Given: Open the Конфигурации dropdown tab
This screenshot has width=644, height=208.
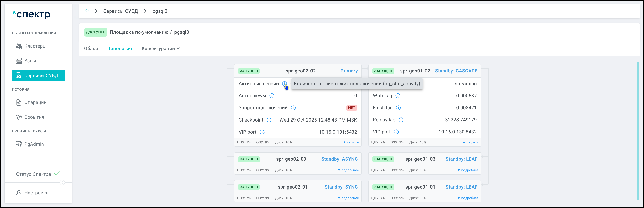Looking at the screenshot, I should [161, 49].
